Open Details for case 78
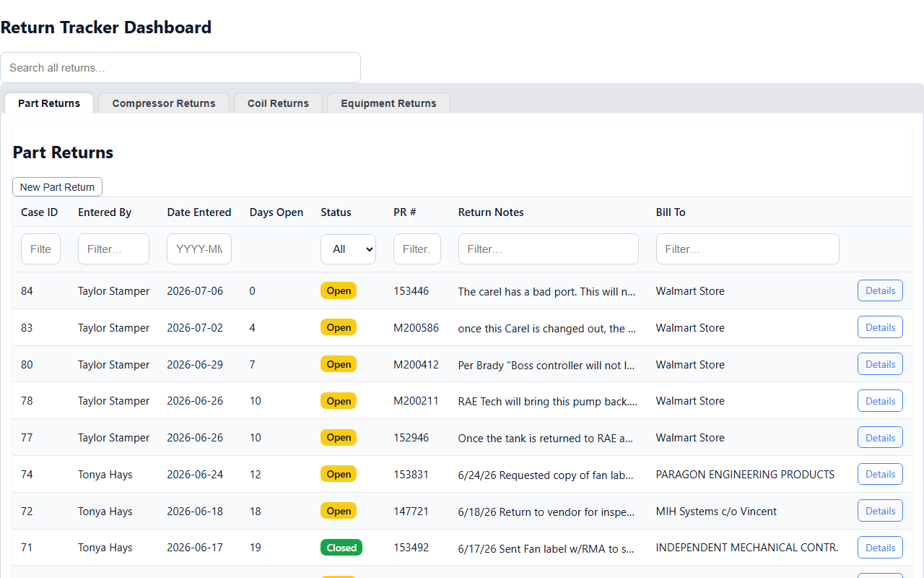The width and height of the screenshot is (924, 578). click(880, 401)
